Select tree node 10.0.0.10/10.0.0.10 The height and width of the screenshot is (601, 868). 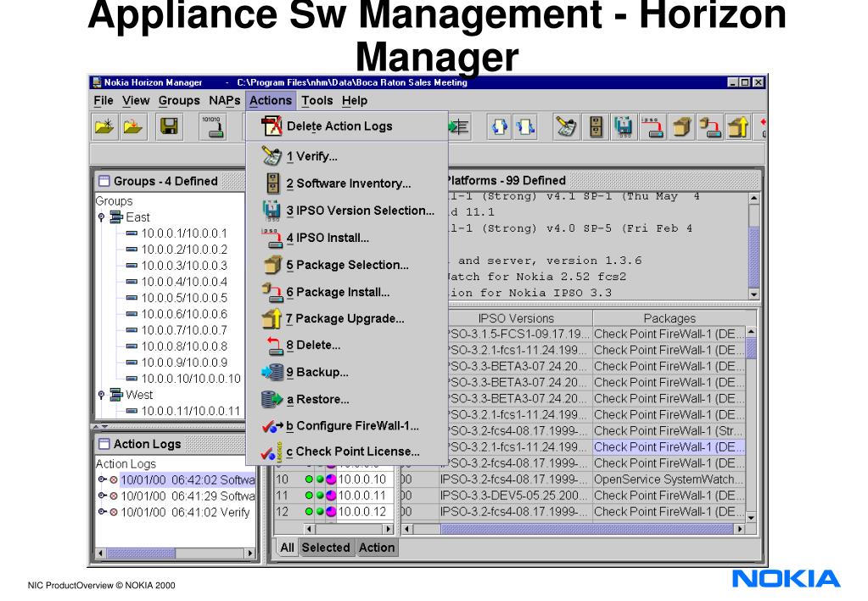click(x=190, y=379)
